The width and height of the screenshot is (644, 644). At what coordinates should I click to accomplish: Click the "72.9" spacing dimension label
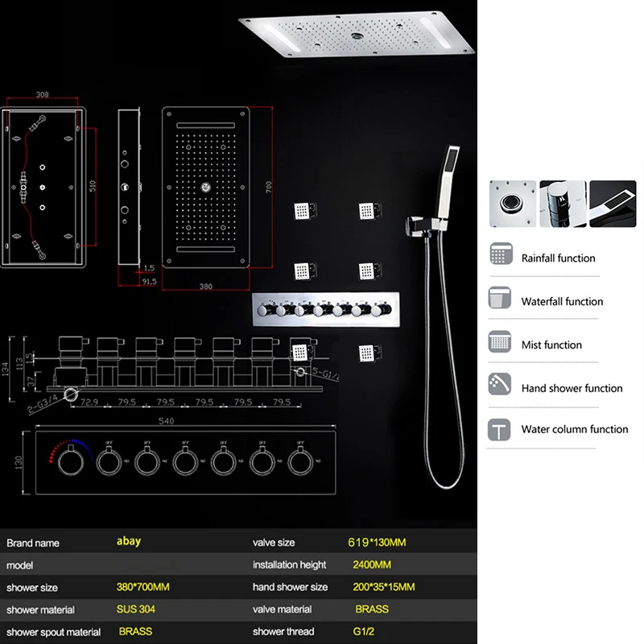(x=89, y=402)
